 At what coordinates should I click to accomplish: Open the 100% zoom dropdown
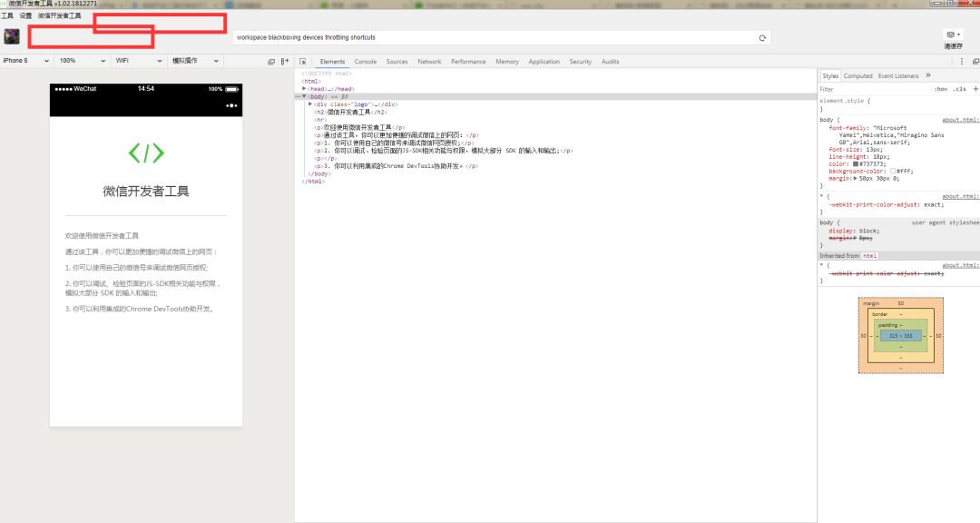pyautogui.click(x=82, y=61)
